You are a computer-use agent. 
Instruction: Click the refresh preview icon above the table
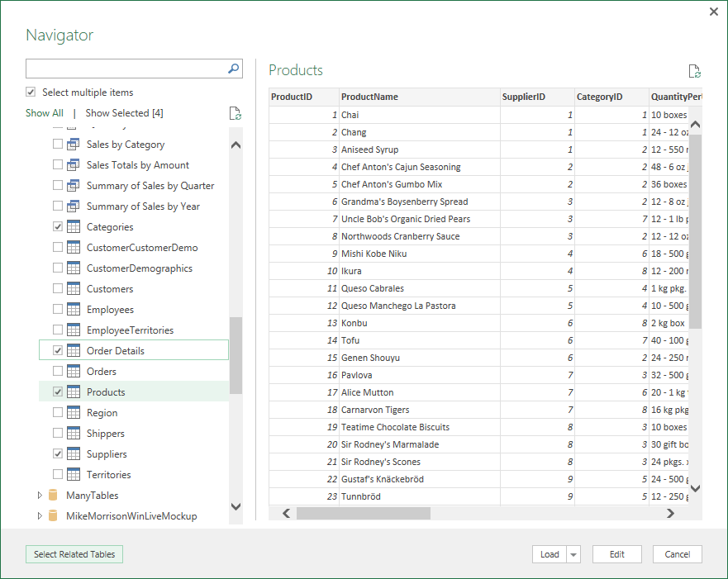pyautogui.click(x=695, y=72)
